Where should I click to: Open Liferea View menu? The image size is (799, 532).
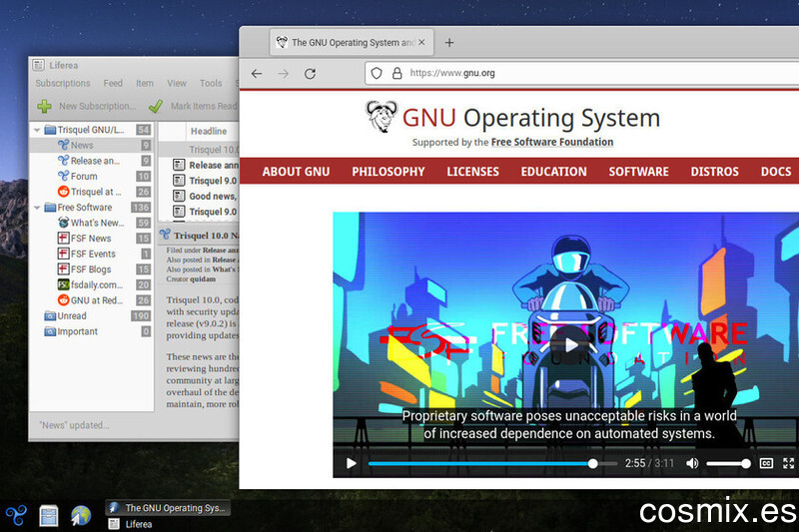click(x=177, y=83)
